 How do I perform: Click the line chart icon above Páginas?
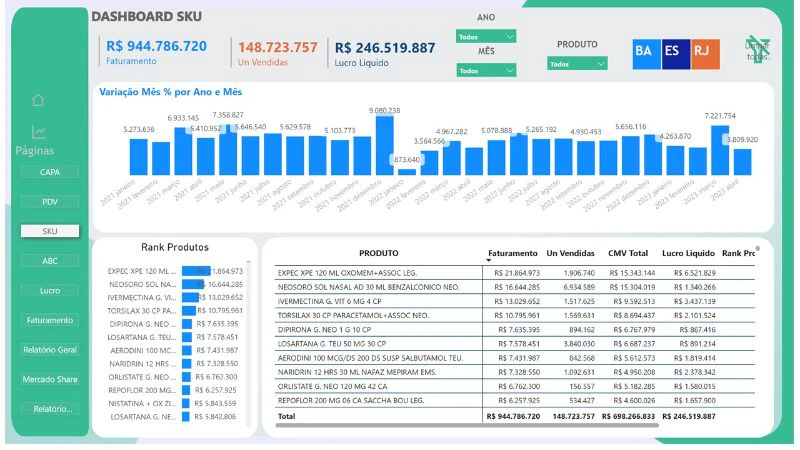click(39, 132)
